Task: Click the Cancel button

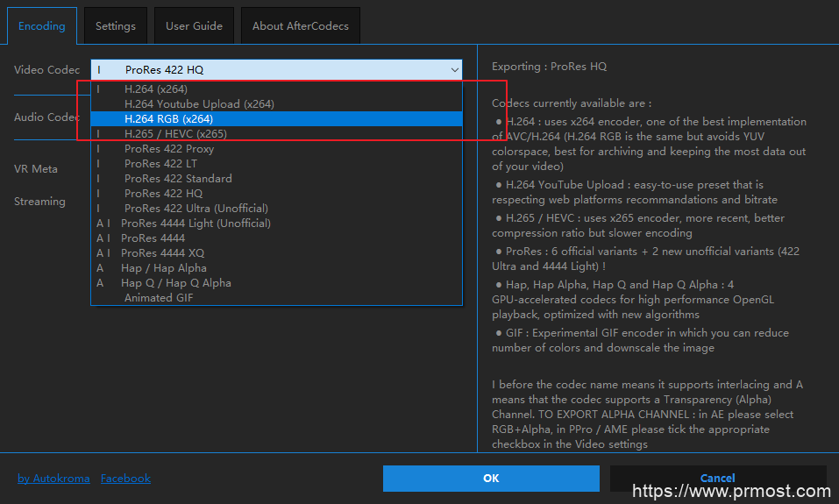Action: [x=717, y=478]
